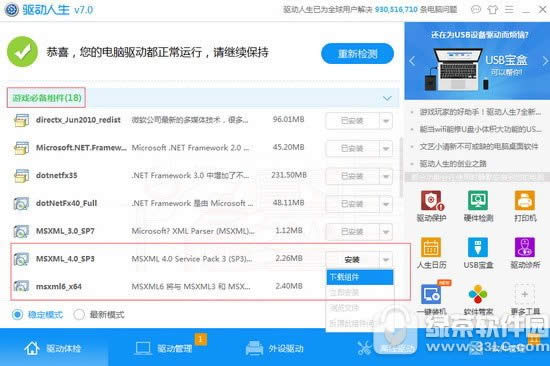Click the 更多工具 plus icon
This screenshot has height=366, width=550.
click(x=525, y=294)
